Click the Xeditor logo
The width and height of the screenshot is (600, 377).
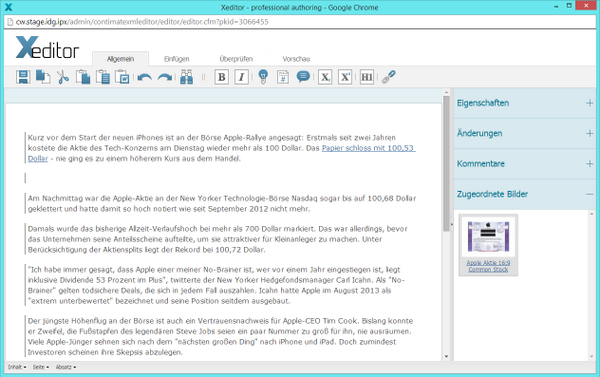(47, 47)
